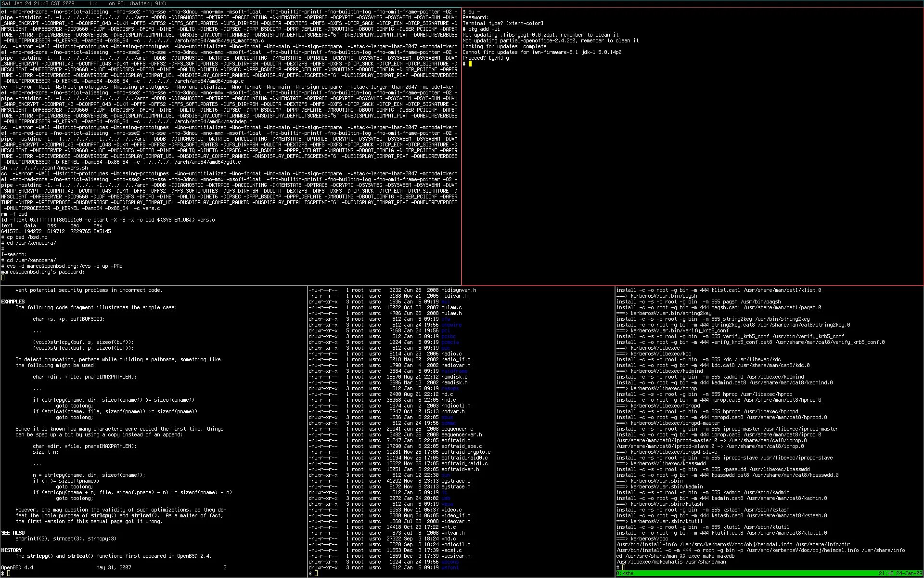Image resolution: width=924 pixels, height=578 pixels.
Task: Click the radio_if.h file entry
Action: [x=456, y=359]
